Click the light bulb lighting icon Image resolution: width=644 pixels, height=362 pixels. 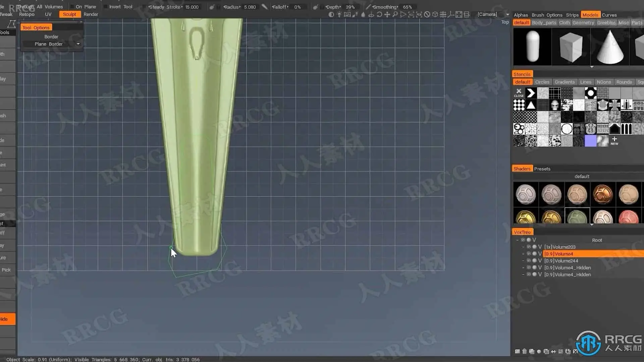pyautogui.click(x=339, y=14)
